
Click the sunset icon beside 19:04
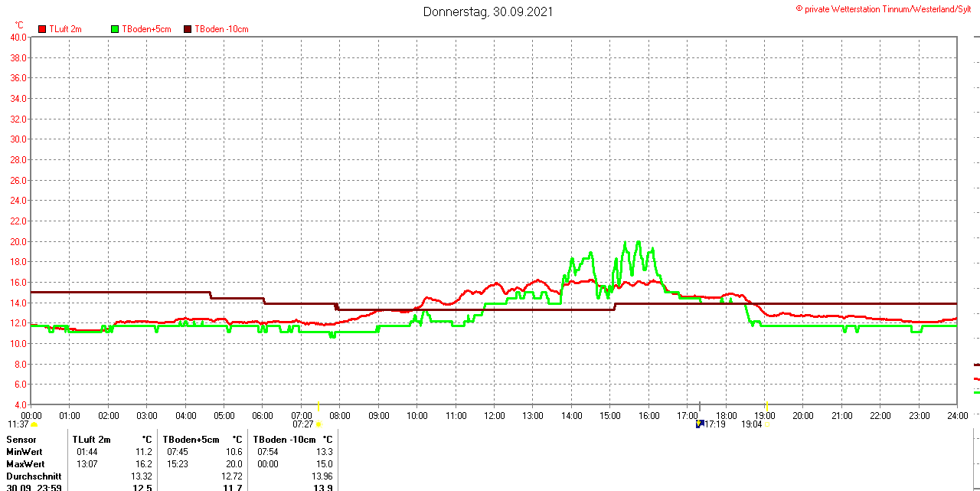(x=768, y=424)
